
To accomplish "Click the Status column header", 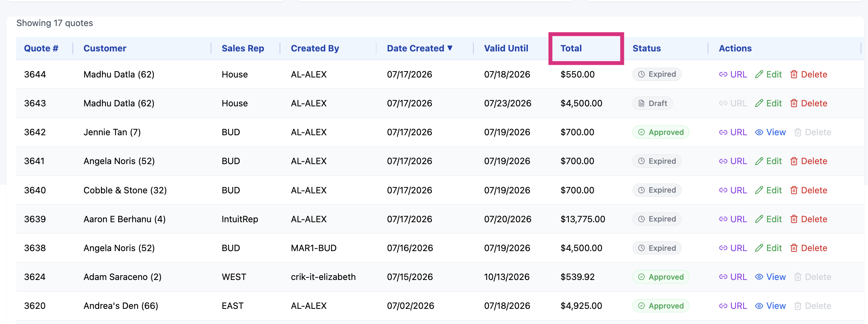I will (646, 48).
